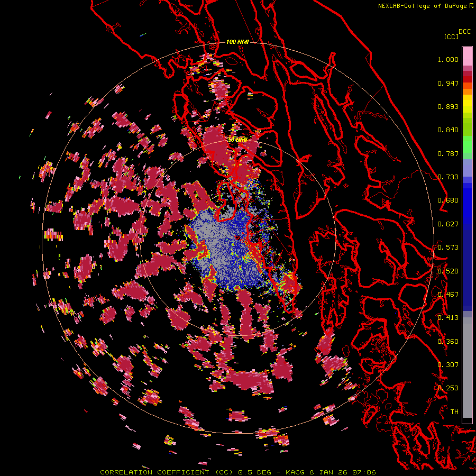Click the DCC product label
476x476 pixels.
(x=464, y=32)
